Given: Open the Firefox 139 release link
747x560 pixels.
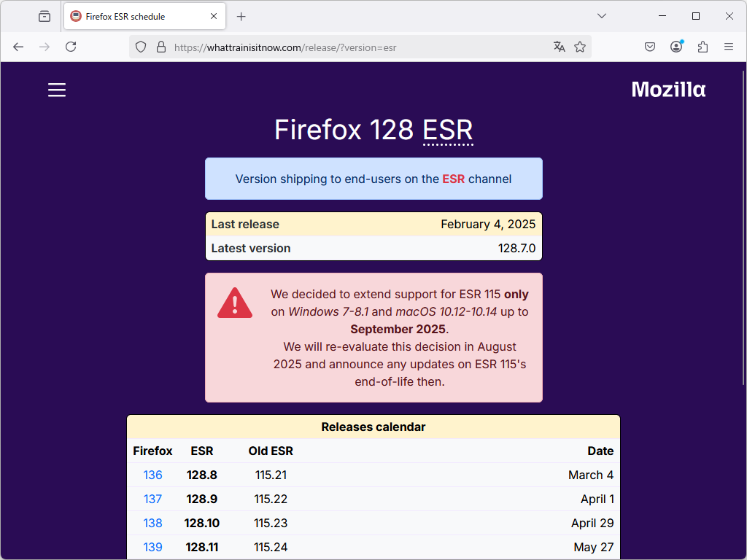Looking at the screenshot, I should click(152, 547).
